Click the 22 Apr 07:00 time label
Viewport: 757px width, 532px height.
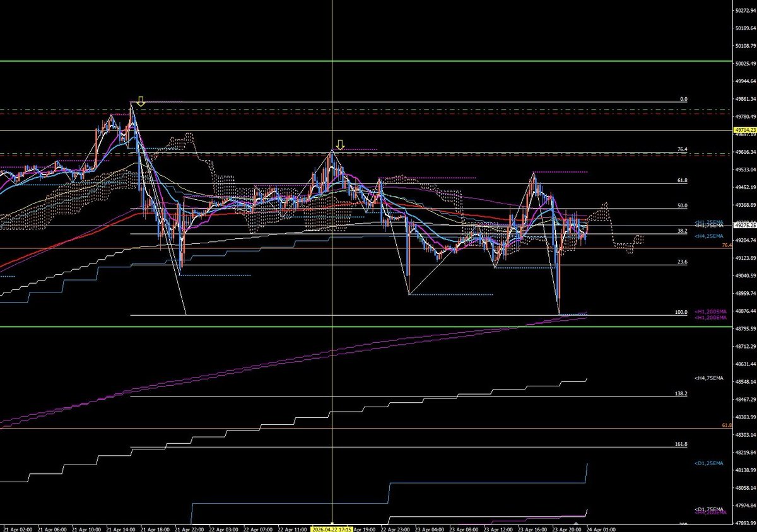257,529
